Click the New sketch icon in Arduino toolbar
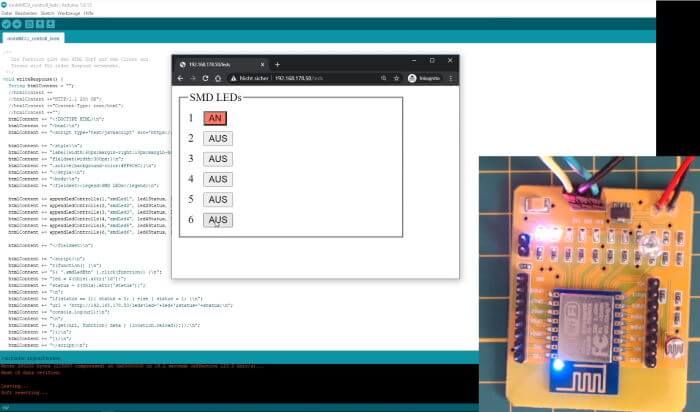Image resolution: width=700 pixels, height=412 pixels. pos(29,24)
